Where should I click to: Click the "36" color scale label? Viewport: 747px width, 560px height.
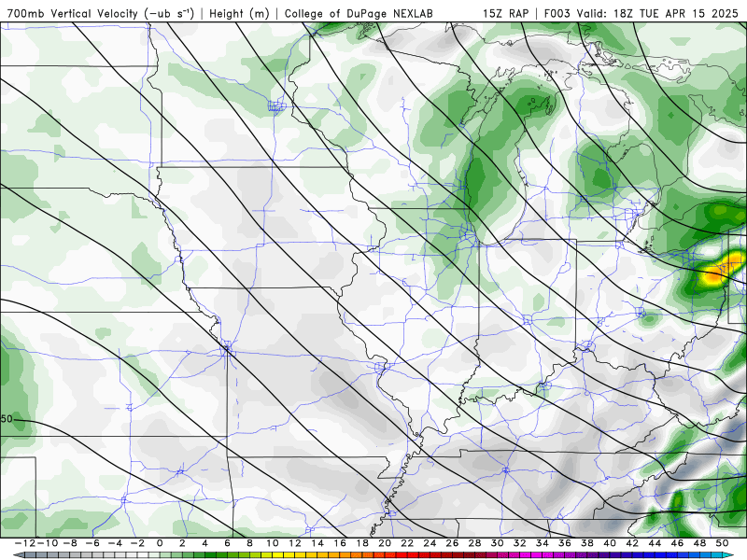(565, 543)
